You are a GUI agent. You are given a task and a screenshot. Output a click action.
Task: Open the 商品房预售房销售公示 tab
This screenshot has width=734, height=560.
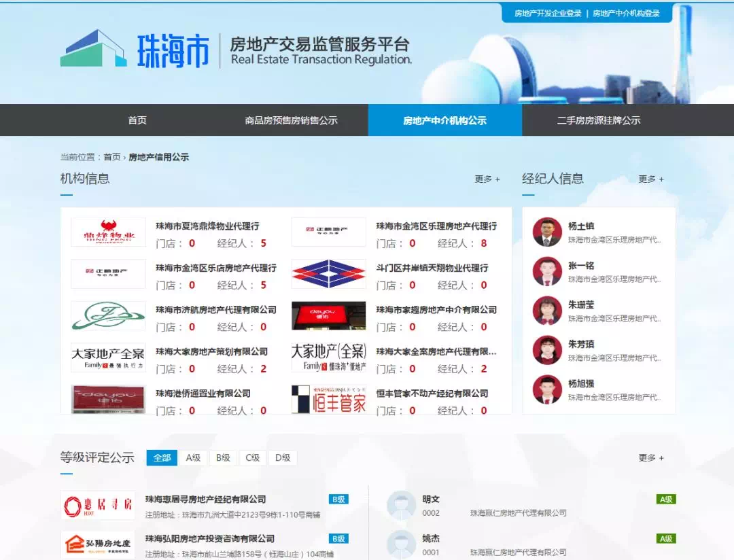click(x=291, y=120)
